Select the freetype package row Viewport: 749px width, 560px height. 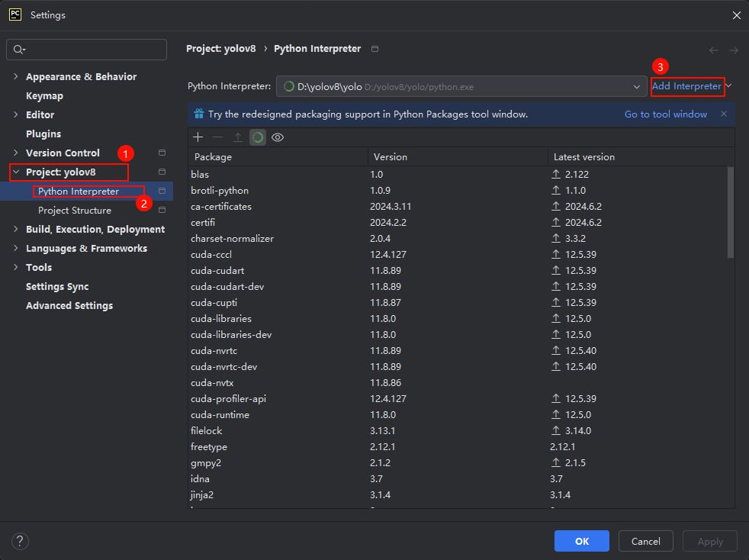point(458,447)
